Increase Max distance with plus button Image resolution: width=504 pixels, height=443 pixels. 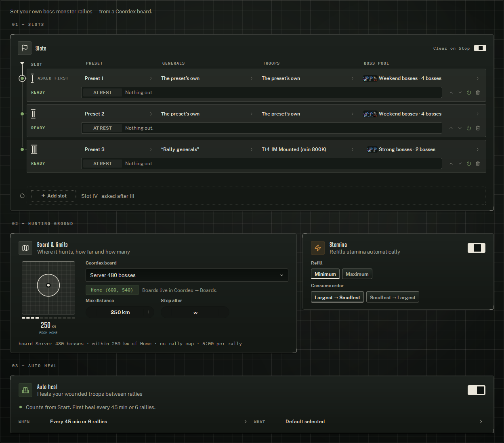[x=149, y=312]
